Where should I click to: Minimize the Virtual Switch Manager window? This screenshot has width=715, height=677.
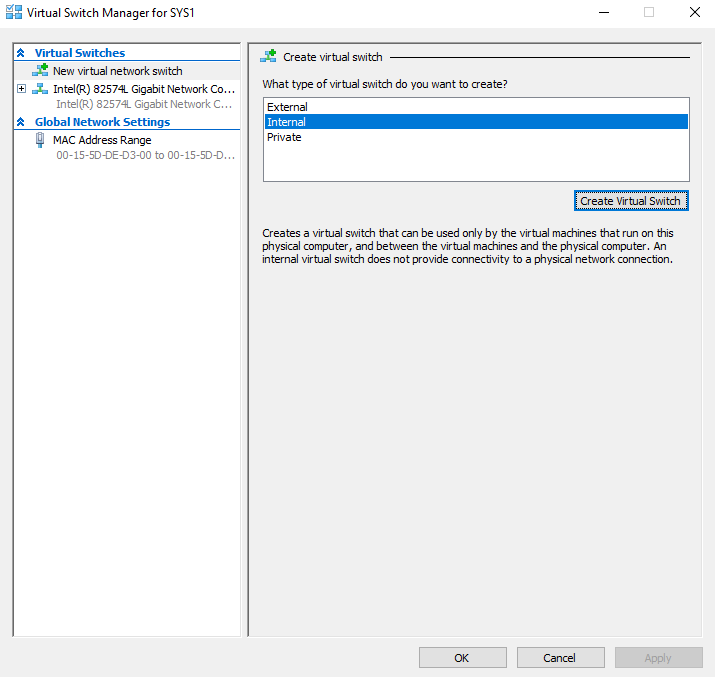coord(604,12)
